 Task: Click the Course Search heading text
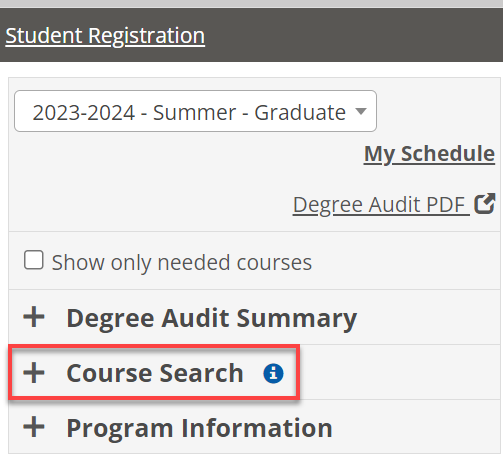point(155,373)
